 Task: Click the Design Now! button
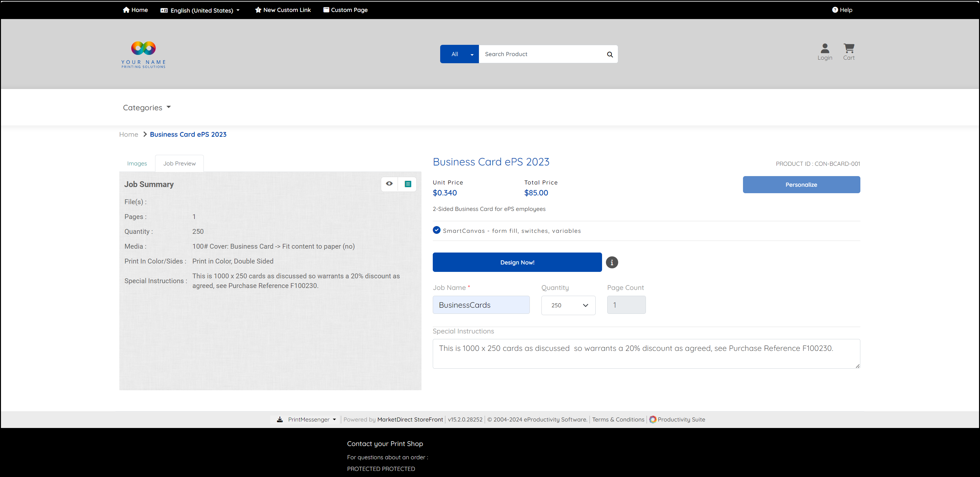coord(517,263)
